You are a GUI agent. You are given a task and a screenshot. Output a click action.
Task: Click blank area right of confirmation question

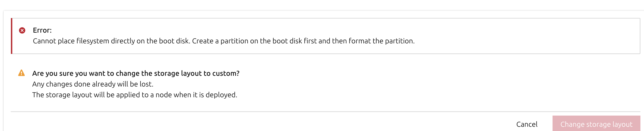(425, 73)
